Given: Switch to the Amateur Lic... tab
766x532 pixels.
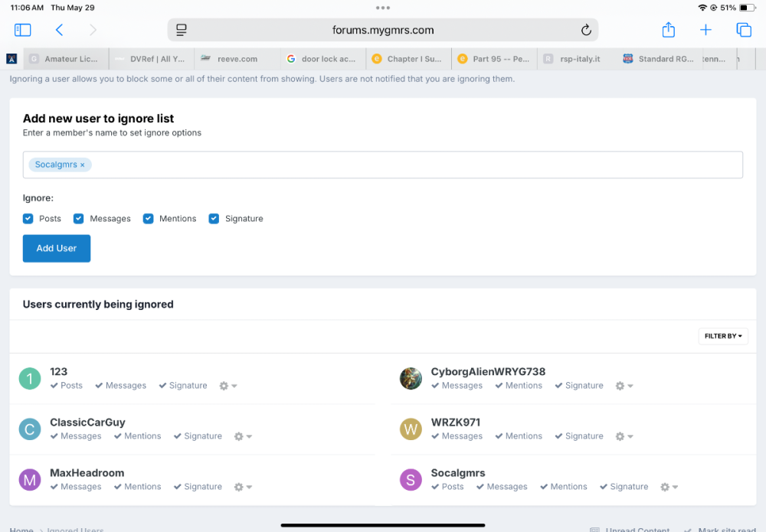Looking at the screenshot, I should (66, 59).
